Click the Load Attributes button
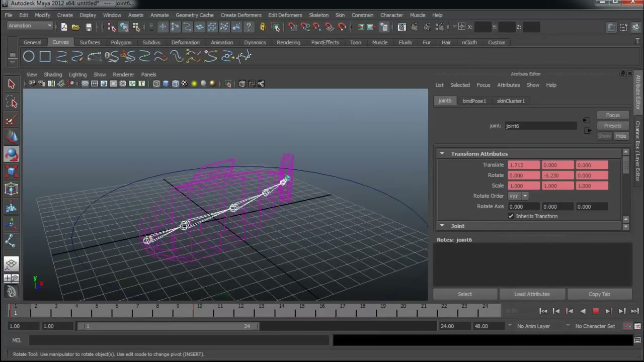 click(x=532, y=294)
